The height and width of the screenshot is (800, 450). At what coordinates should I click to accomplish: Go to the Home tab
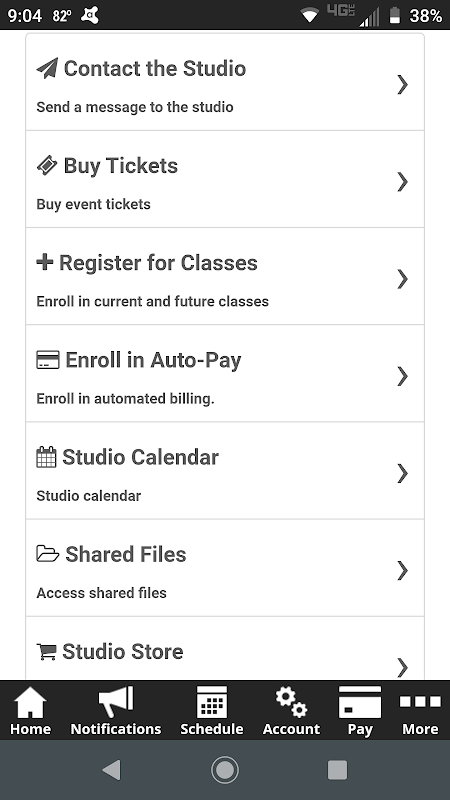30,710
